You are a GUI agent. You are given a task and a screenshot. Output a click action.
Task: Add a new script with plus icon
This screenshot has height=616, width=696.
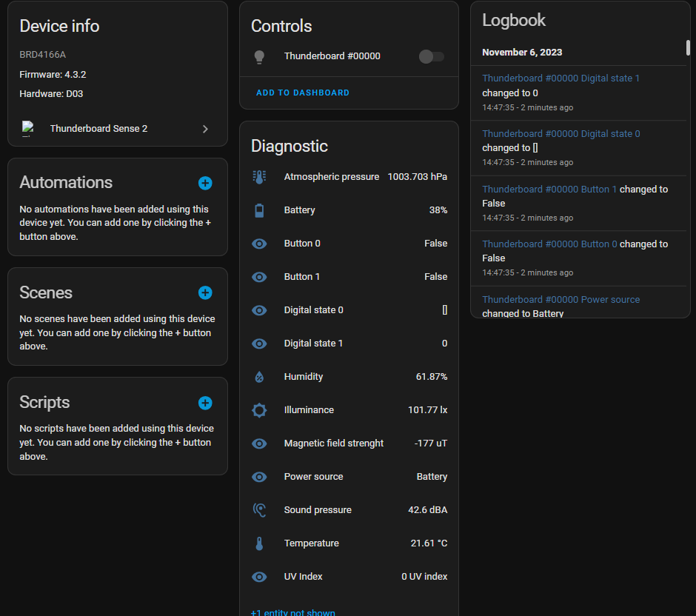tap(205, 403)
